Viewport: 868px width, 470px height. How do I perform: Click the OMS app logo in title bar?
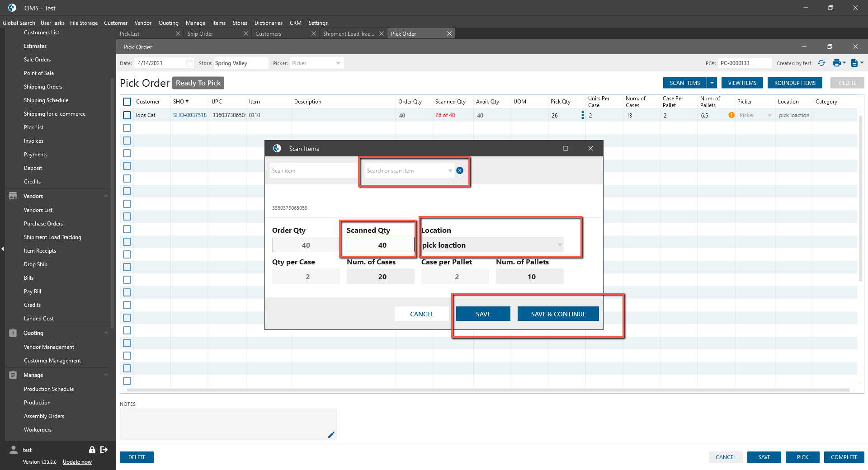pyautogui.click(x=12, y=8)
